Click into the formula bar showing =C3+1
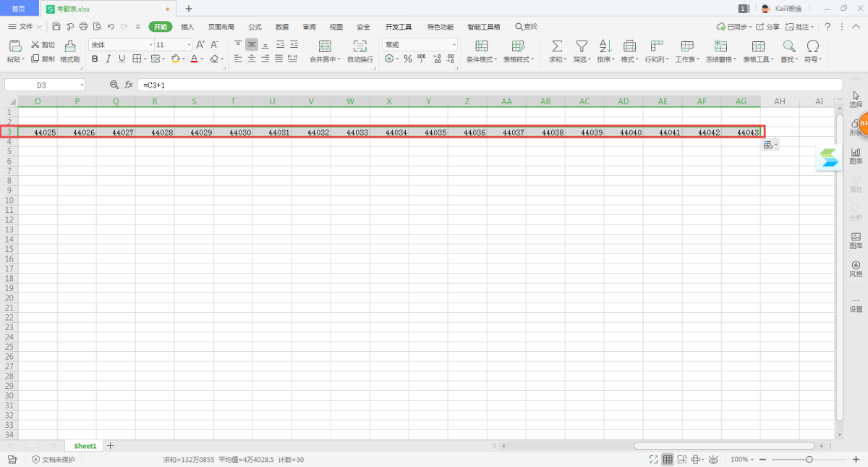 point(434,85)
